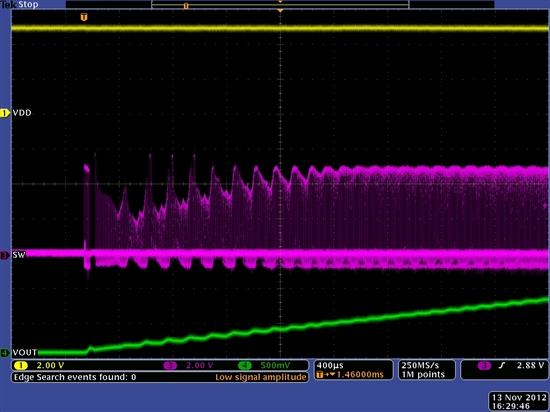This screenshot has width=550, height=412.
Task: Click the channel 1 yellow badge in readout
Action: (x=21, y=366)
